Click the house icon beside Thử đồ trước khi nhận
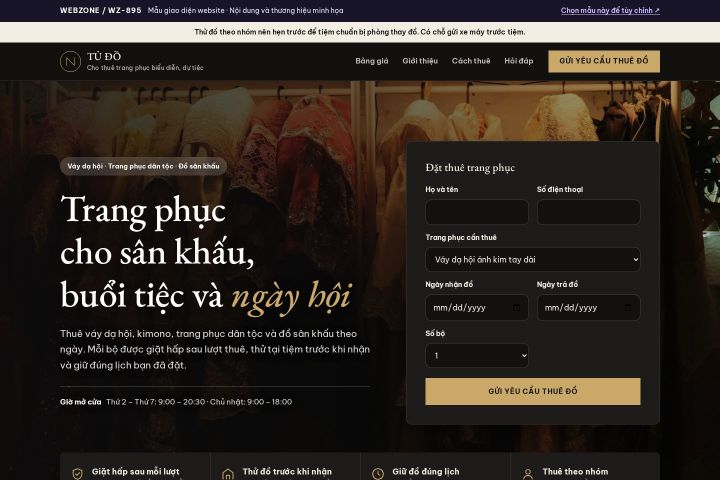The image size is (720, 480). pos(228,474)
